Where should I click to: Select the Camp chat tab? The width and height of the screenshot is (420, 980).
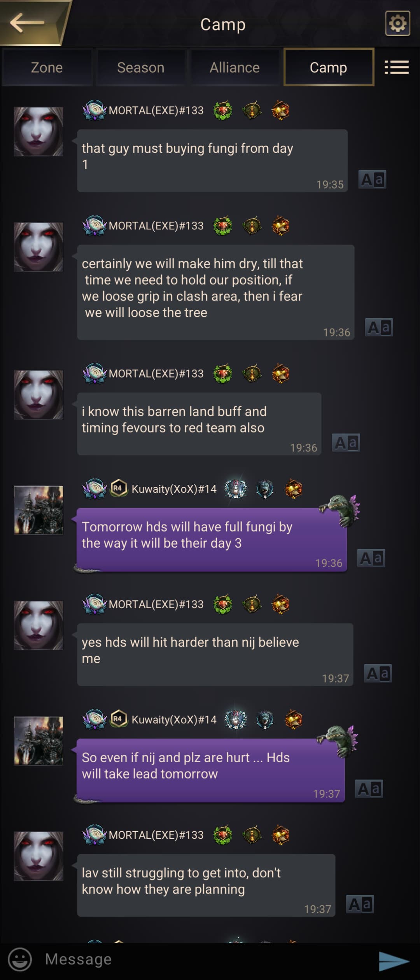(329, 67)
